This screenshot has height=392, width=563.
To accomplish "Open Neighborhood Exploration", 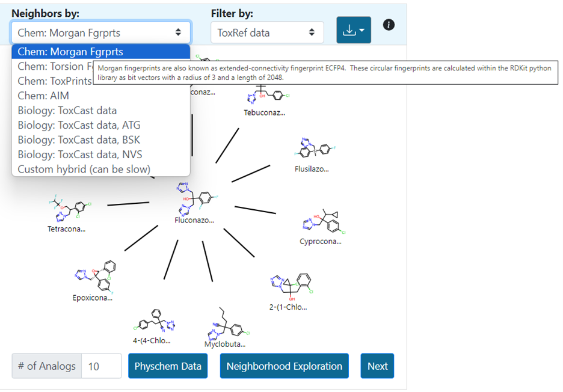I will (284, 366).
